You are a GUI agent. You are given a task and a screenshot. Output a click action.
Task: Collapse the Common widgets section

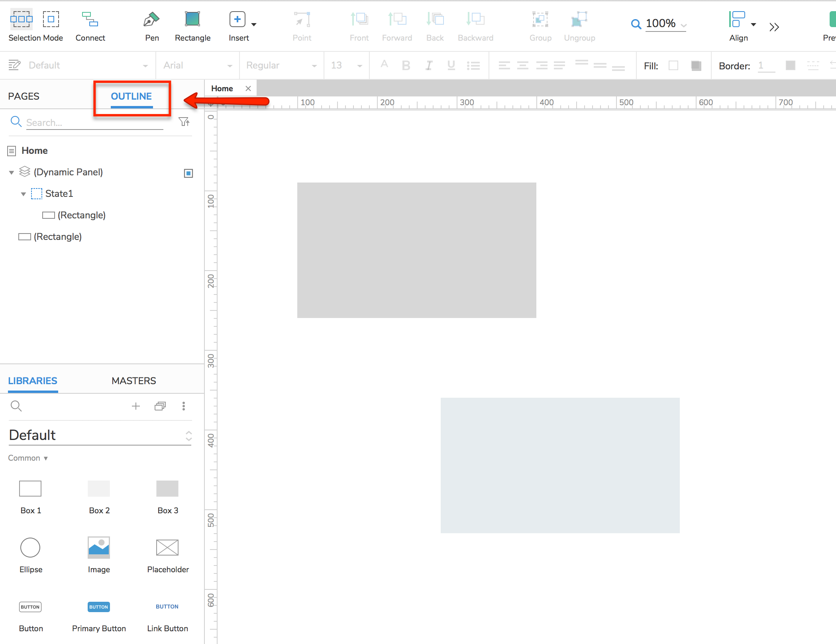click(x=28, y=458)
